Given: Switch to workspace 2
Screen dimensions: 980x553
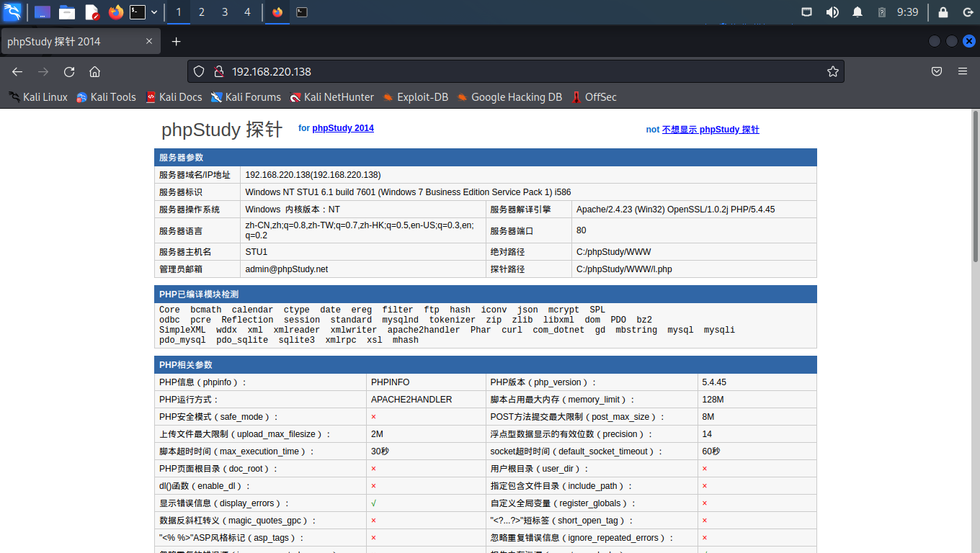Looking at the screenshot, I should coord(201,12).
